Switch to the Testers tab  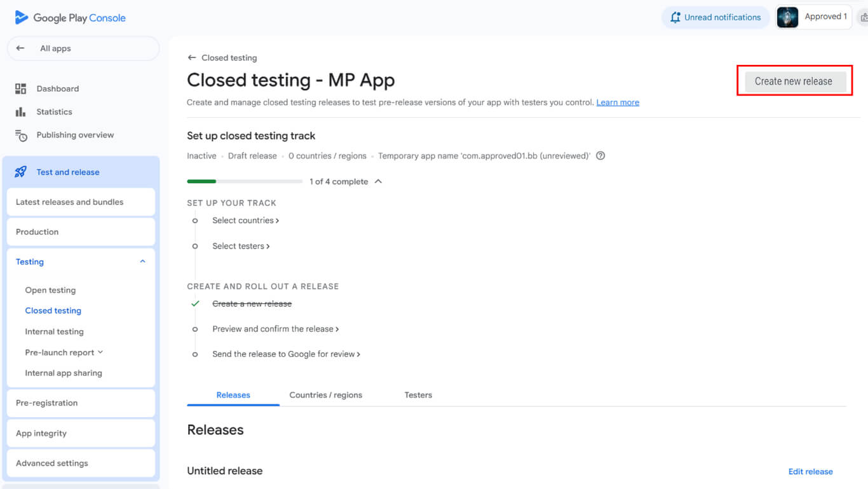pyautogui.click(x=418, y=395)
